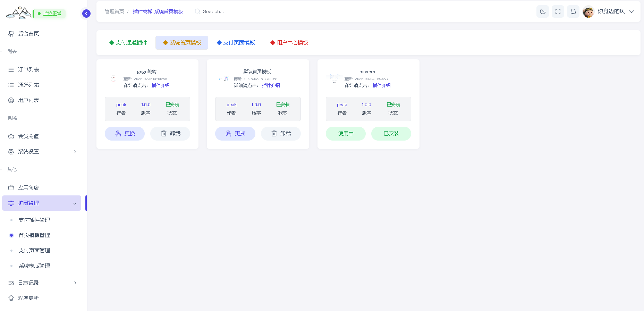This screenshot has height=311, width=644.
Task: Go to 会员充值 in the sidebar
Action: 28,136
